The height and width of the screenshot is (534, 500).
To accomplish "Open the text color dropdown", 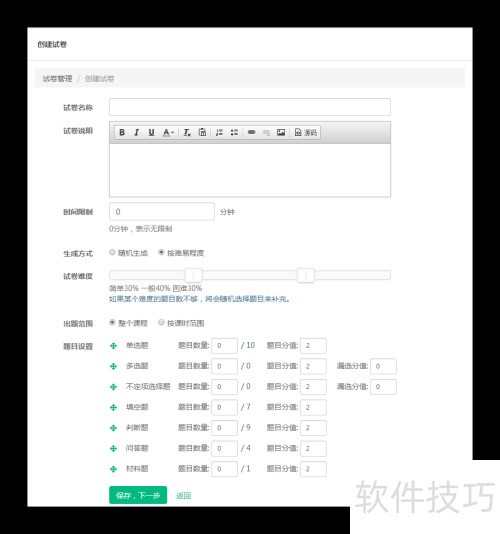I will pyautogui.click(x=168, y=132).
